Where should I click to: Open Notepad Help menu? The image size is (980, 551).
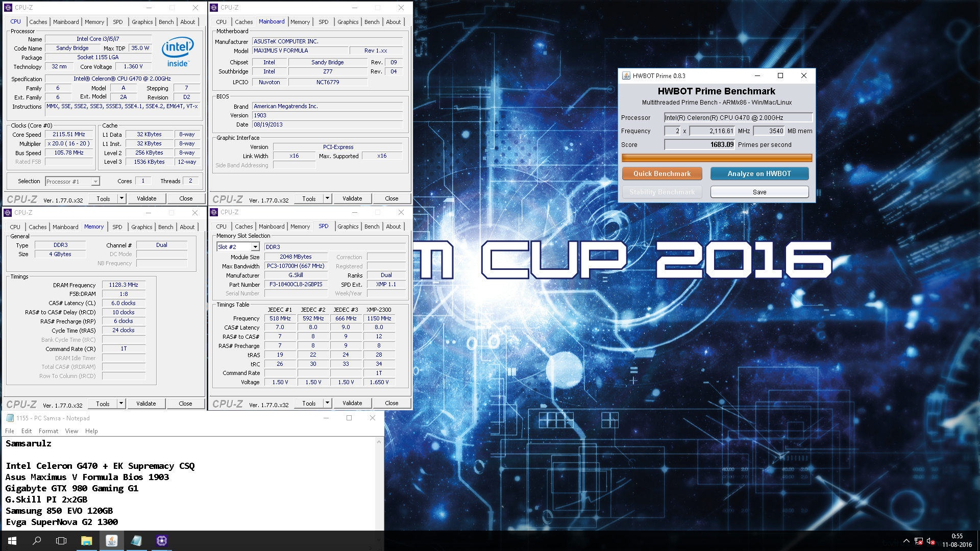tap(91, 431)
